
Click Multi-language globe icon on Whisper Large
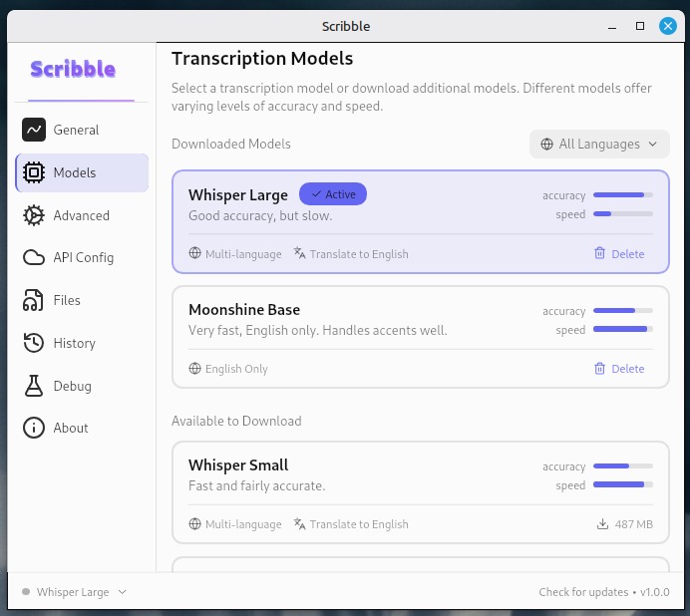pyautogui.click(x=195, y=253)
